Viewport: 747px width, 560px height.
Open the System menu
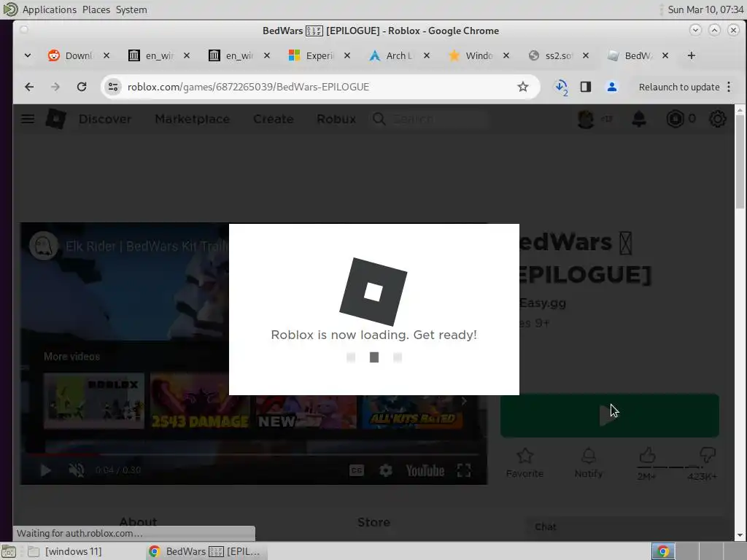pos(131,9)
